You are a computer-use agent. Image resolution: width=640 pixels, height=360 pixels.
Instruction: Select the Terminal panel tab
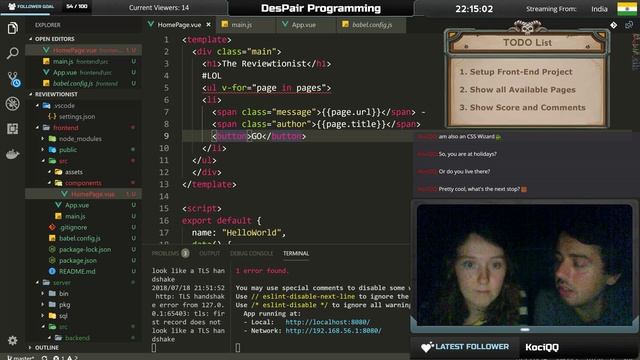click(x=296, y=253)
